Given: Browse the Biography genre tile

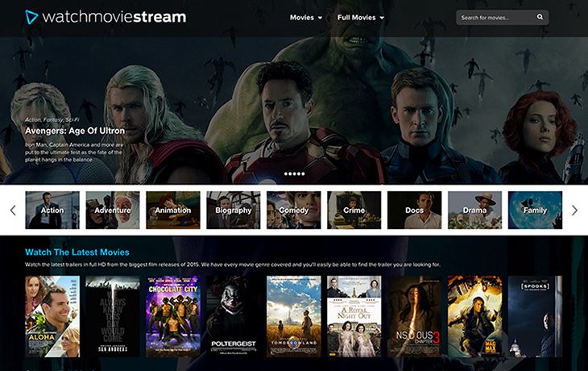Looking at the screenshot, I should [234, 211].
